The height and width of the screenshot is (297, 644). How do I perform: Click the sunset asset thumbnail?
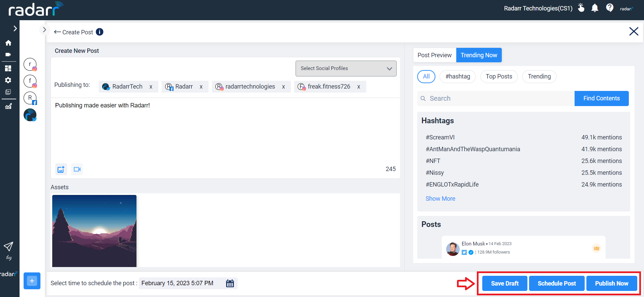coord(94,231)
